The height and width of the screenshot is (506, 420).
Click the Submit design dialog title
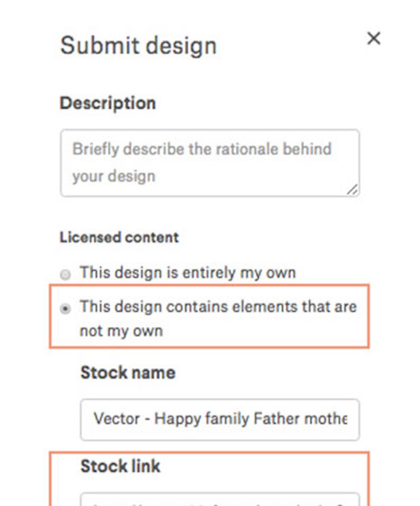click(x=138, y=46)
